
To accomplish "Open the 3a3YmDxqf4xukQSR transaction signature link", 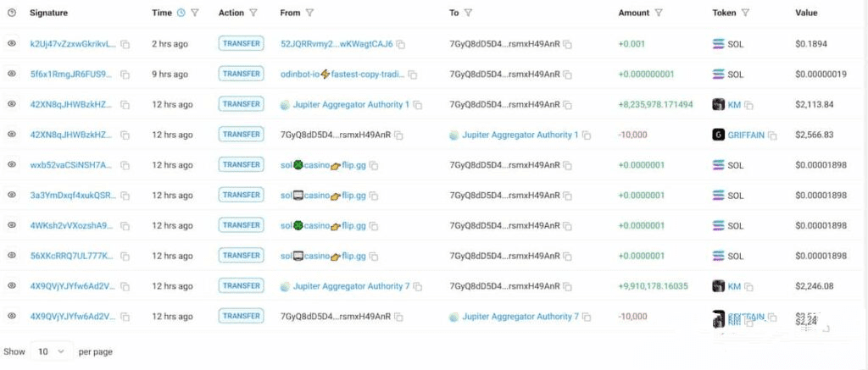I will point(73,195).
